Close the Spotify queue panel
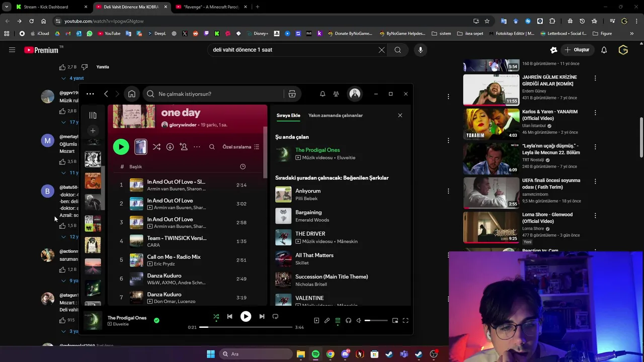 click(400, 116)
